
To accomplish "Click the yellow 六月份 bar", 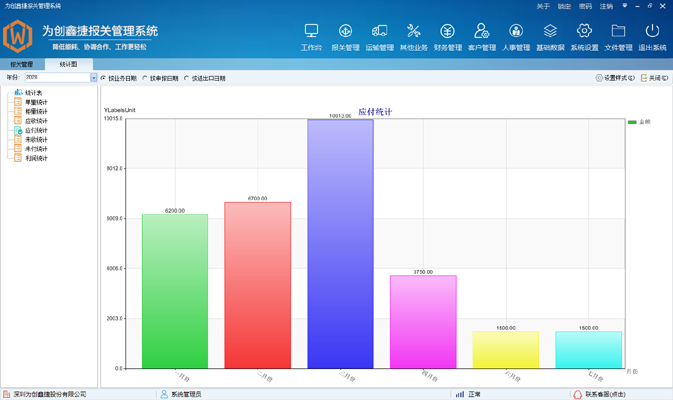I will 506,350.
